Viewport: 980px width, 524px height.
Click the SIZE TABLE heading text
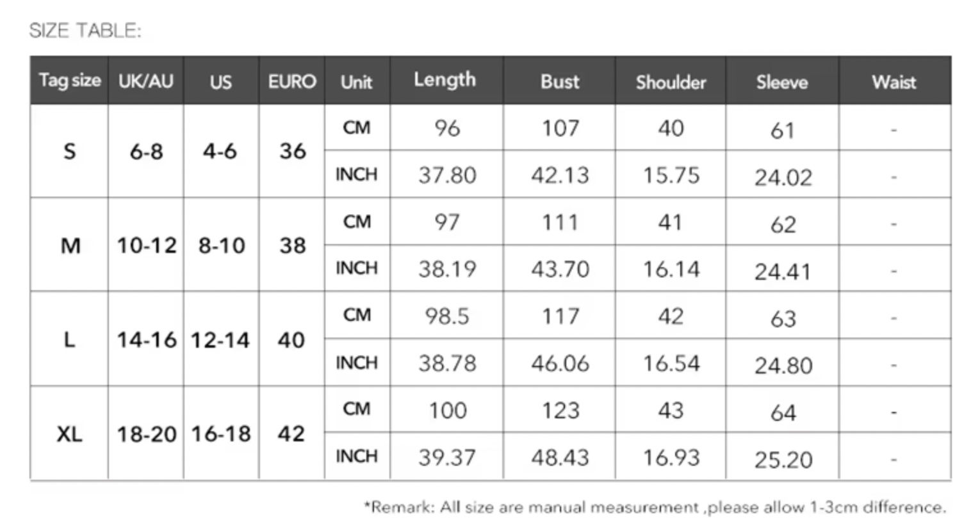tap(85, 31)
